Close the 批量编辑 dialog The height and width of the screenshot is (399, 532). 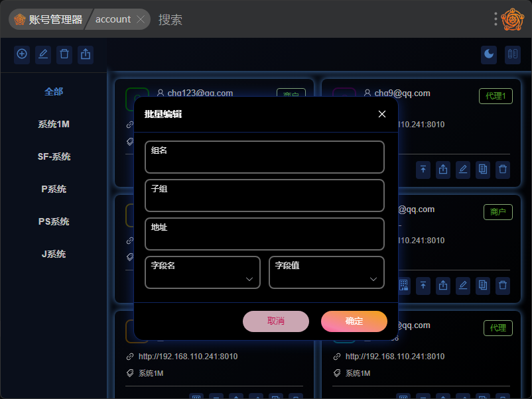[382, 114]
